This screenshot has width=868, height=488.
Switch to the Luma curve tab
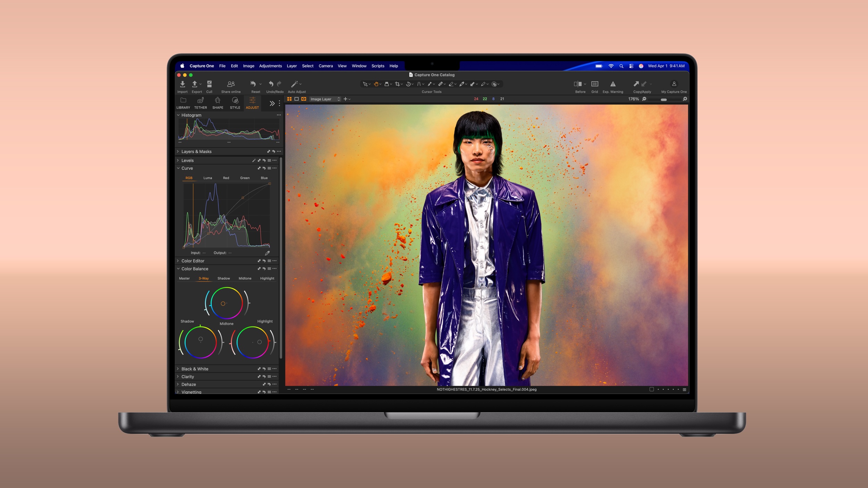(208, 178)
